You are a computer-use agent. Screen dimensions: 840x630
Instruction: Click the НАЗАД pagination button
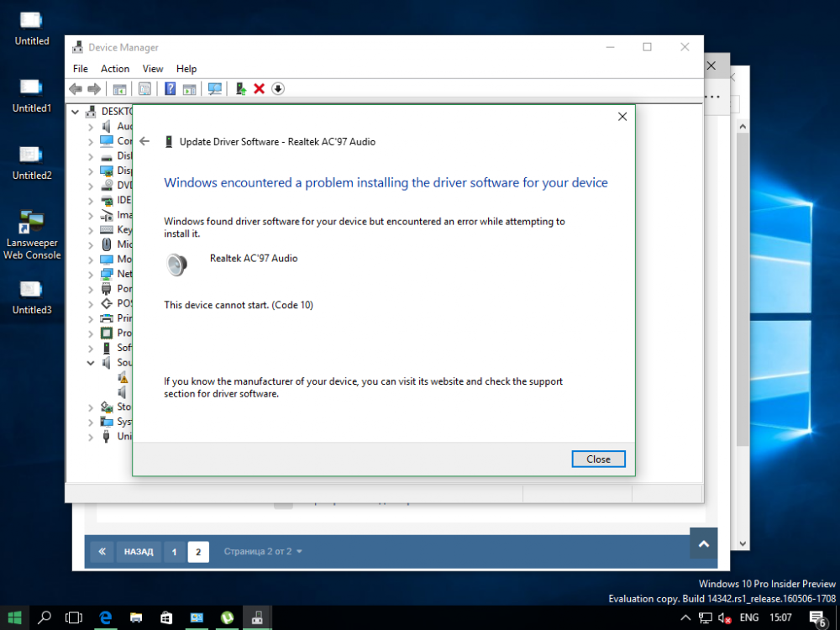[139, 551]
